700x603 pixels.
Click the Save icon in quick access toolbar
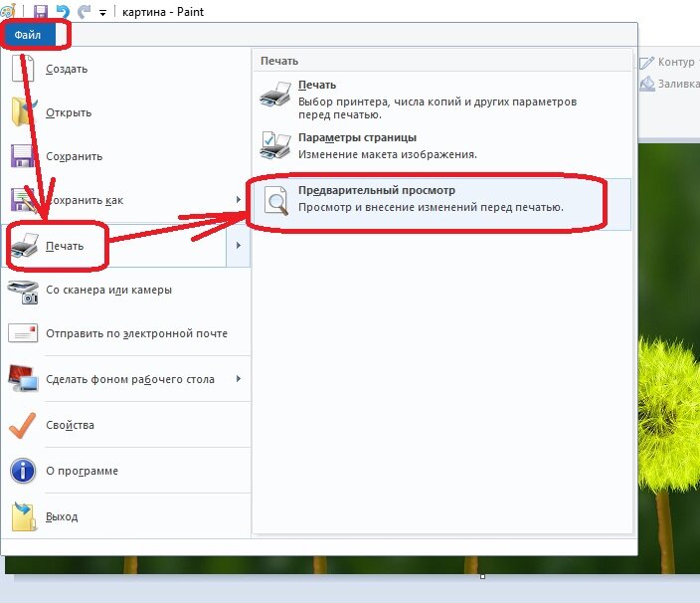[41, 12]
